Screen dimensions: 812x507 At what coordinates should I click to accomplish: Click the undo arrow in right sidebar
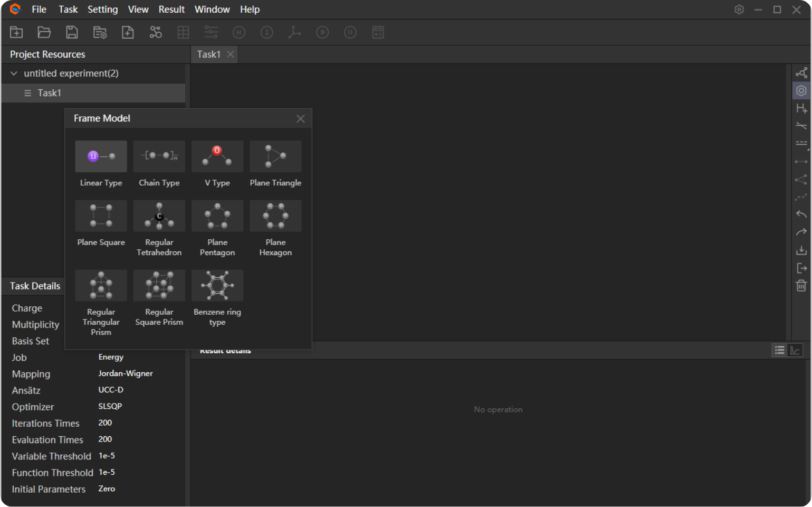click(801, 214)
